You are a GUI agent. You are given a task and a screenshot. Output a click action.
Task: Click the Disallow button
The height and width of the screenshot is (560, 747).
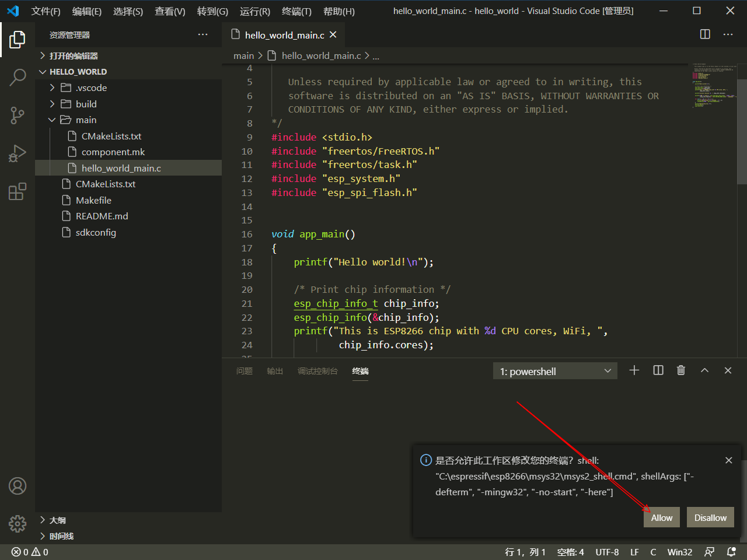pyautogui.click(x=710, y=517)
